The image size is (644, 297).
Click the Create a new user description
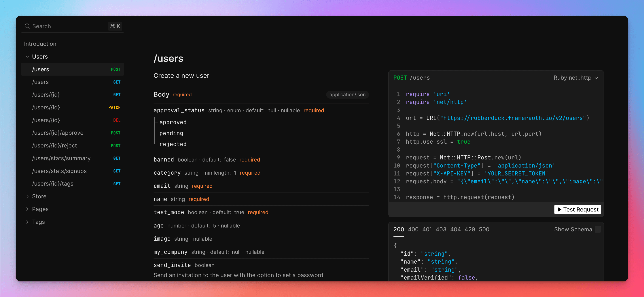pyautogui.click(x=182, y=76)
